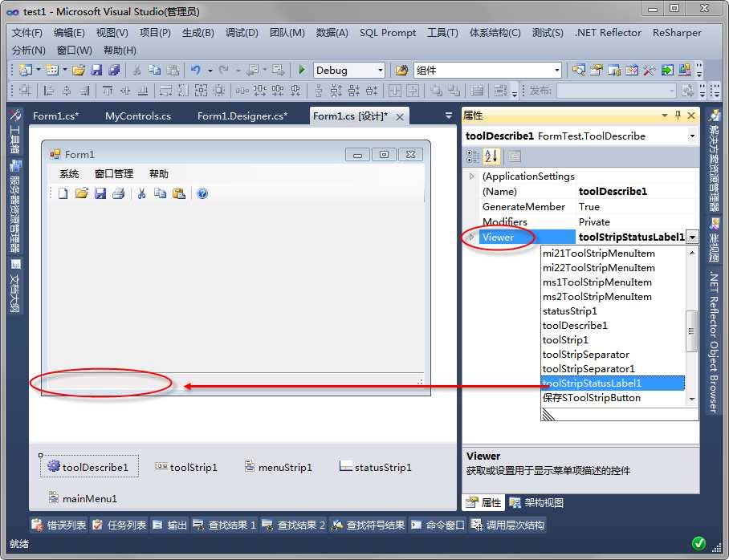Click the Save All icon in main toolbar
Screen dimensions: 729x560
114,70
